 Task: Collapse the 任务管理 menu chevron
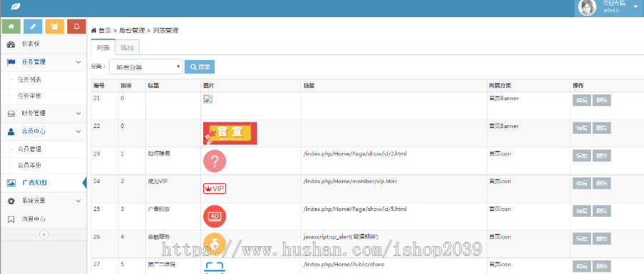pos(79,62)
